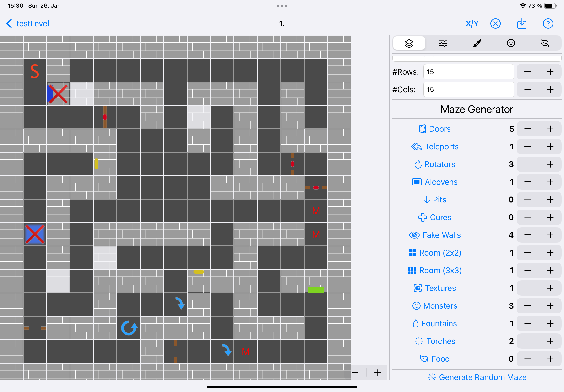Decrease the number of rows
The height and width of the screenshot is (392, 564).
(528, 72)
